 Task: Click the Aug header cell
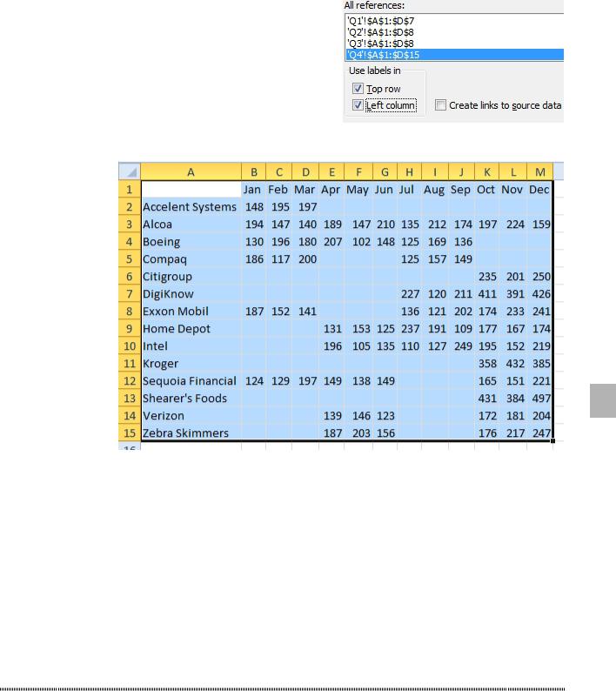coord(435,190)
